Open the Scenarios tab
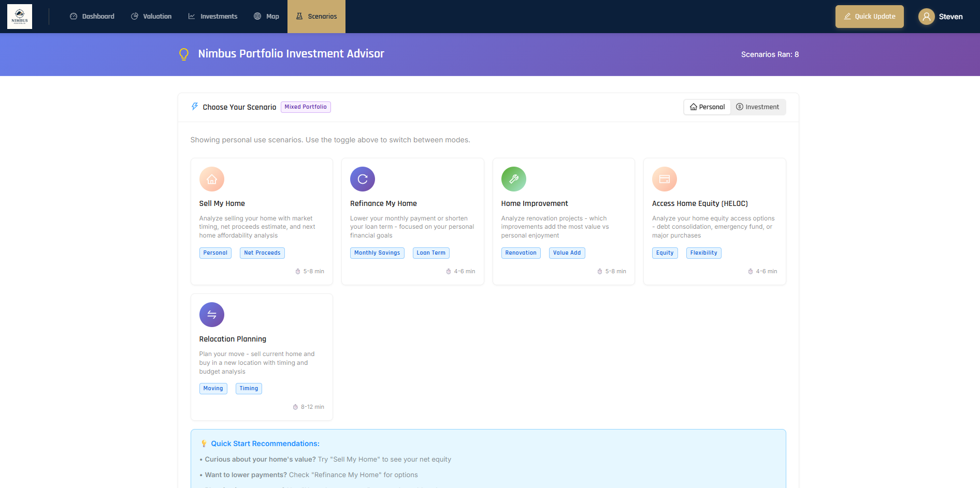Screen dimensions: 980x488 click(x=316, y=17)
